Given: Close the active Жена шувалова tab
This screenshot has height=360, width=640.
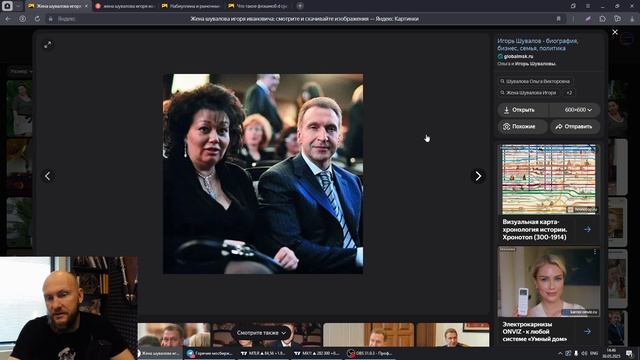Looking at the screenshot, I should click(x=86, y=6).
